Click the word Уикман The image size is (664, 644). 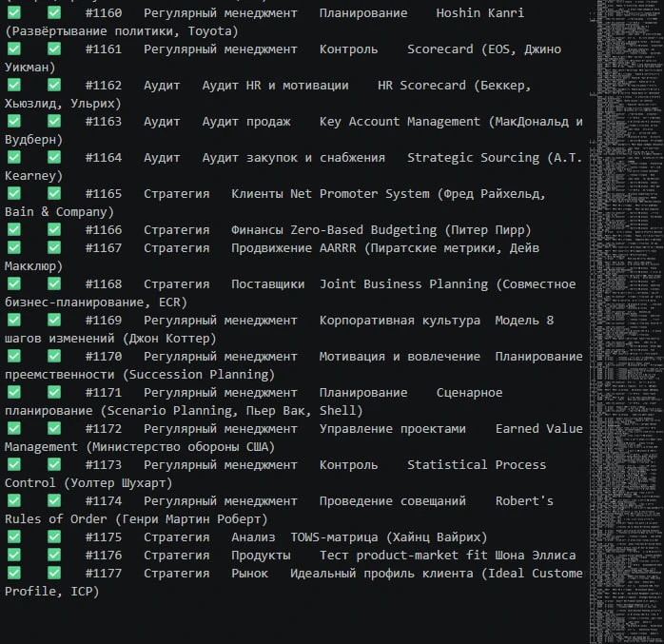click(27, 68)
